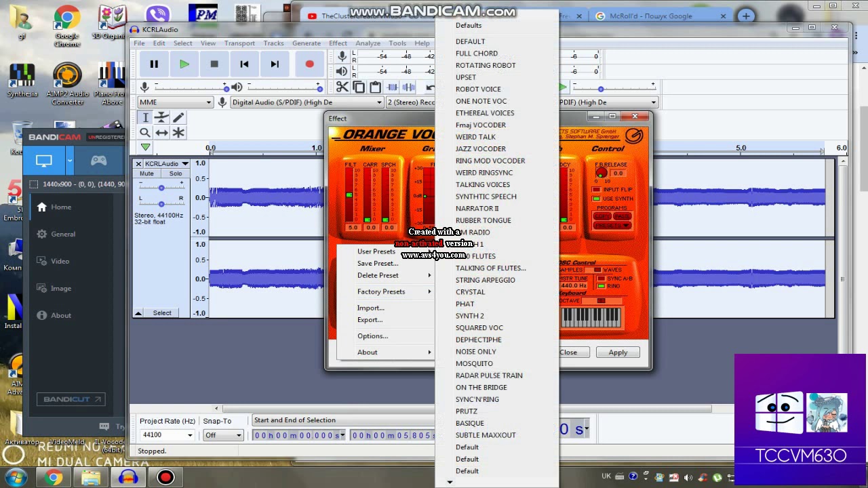The width and height of the screenshot is (868, 488).
Task: Open the Image section in Bandicam
Action: 60,288
